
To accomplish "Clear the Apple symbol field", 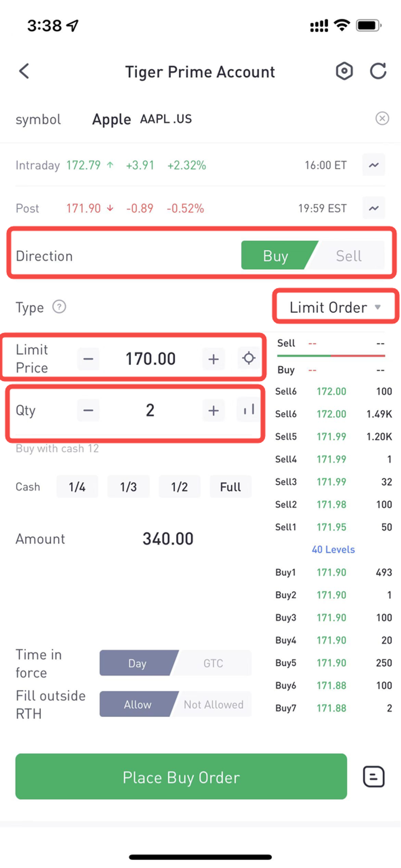I will [382, 118].
